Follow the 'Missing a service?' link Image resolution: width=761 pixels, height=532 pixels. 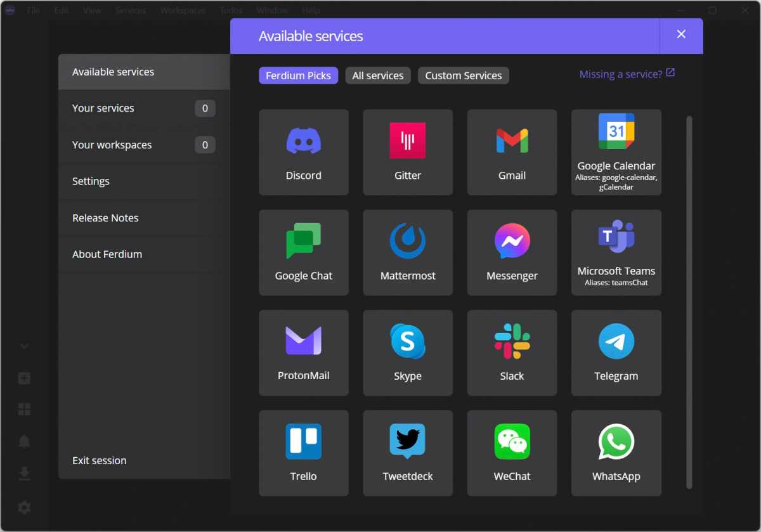coord(627,74)
